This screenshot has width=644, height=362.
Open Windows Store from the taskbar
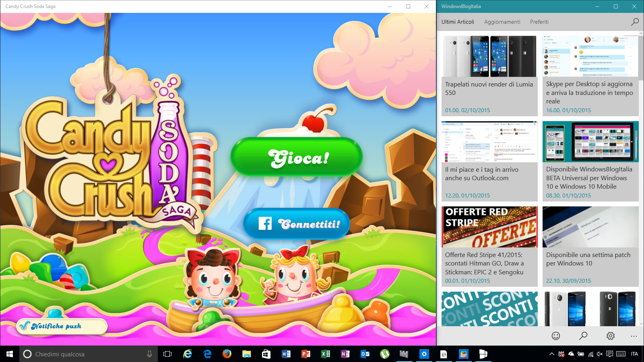[266, 354]
